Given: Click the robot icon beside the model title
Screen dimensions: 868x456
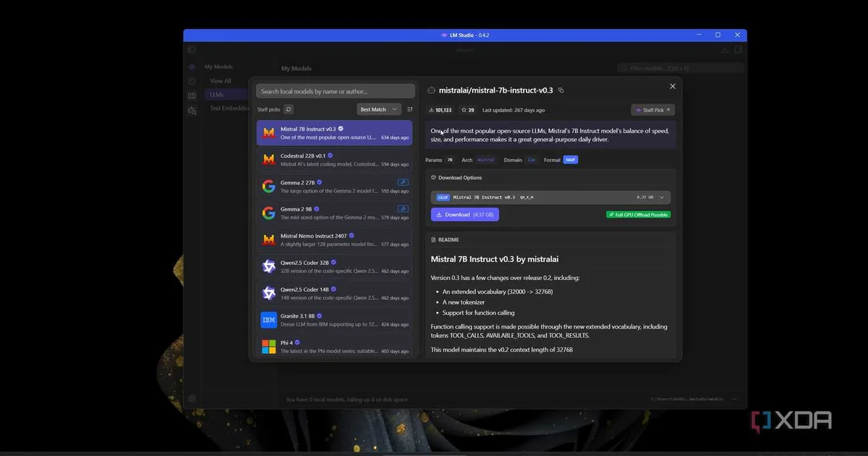Looking at the screenshot, I should click(x=432, y=90).
